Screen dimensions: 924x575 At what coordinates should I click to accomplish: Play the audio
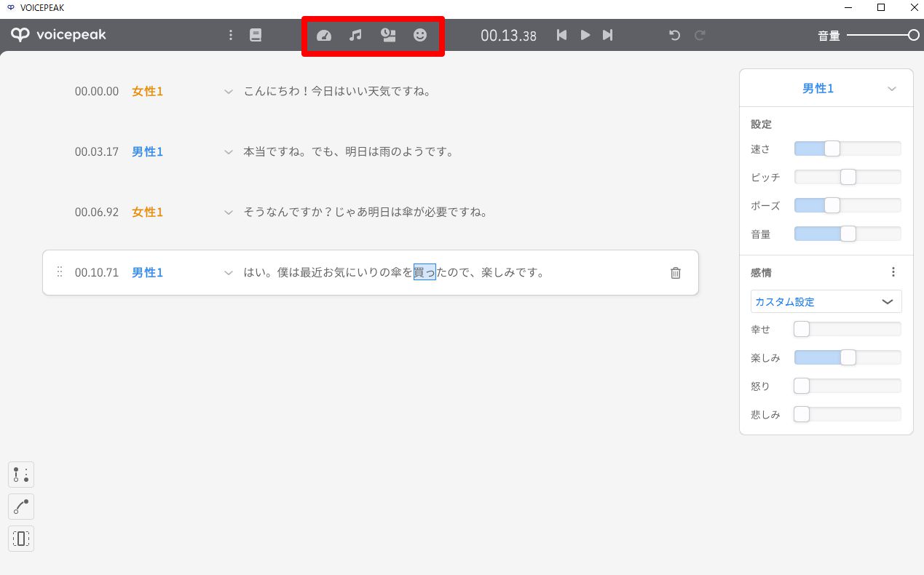(x=585, y=35)
